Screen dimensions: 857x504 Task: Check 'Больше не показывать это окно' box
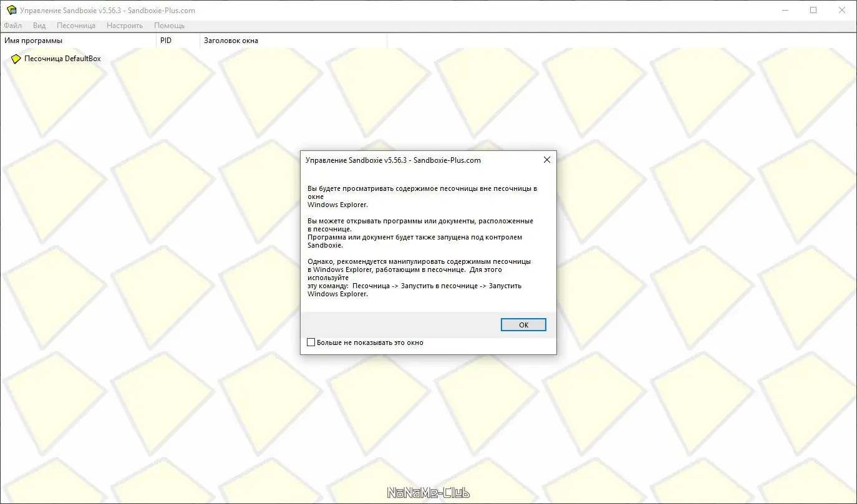[311, 342]
